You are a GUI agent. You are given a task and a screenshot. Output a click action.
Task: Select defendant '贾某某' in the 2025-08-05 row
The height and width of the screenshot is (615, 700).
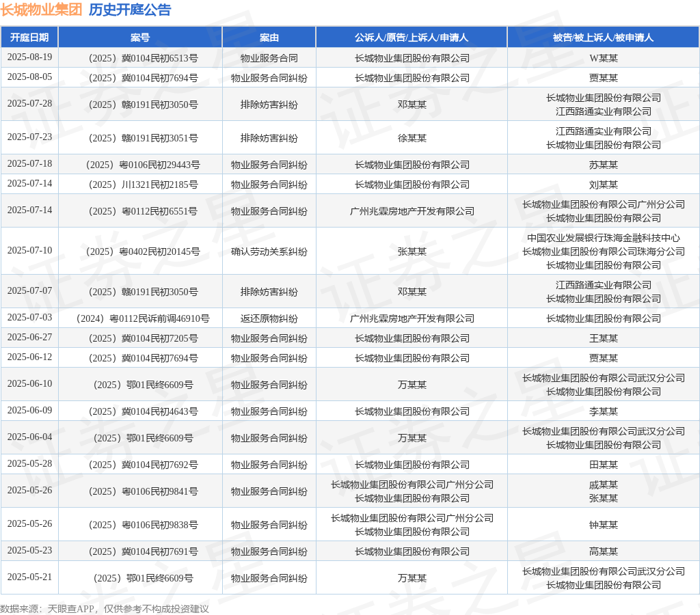point(604,78)
